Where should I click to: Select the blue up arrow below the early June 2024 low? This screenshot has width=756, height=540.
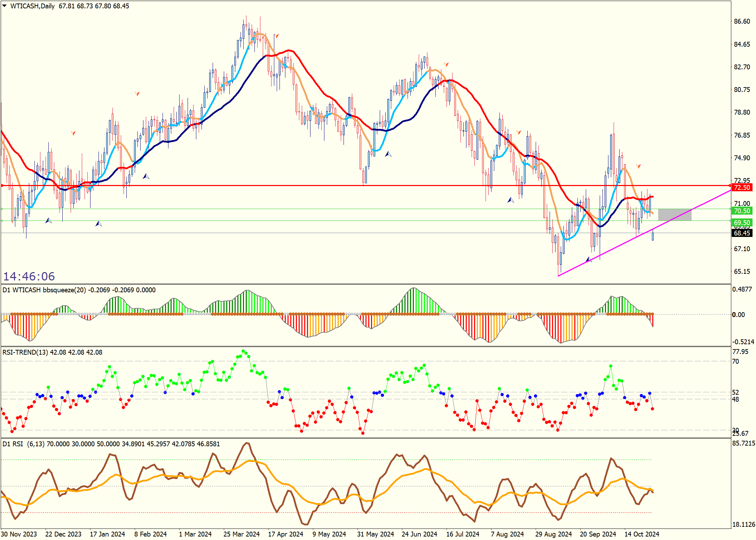coord(388,154)
